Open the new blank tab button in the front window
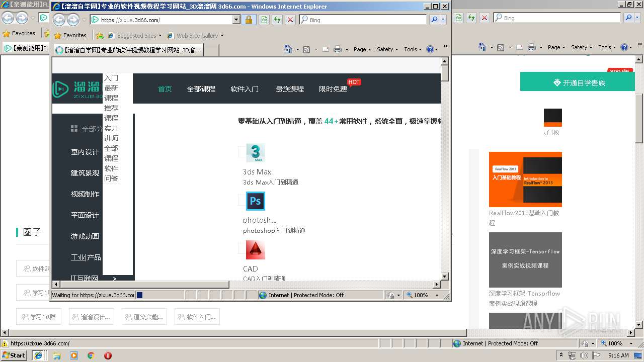 click(212, 50)
